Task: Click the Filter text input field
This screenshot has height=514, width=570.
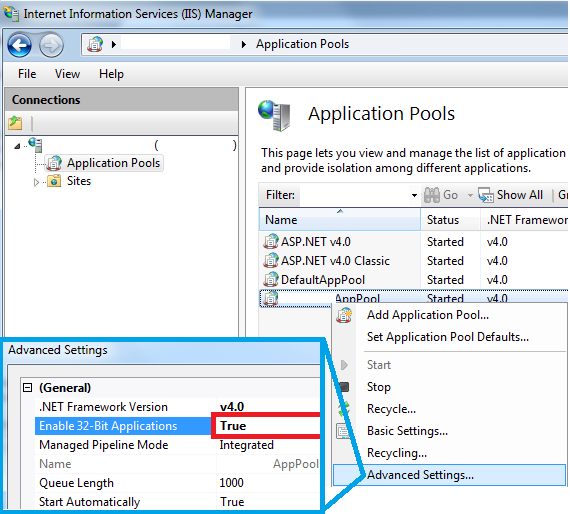Action: 354,195
